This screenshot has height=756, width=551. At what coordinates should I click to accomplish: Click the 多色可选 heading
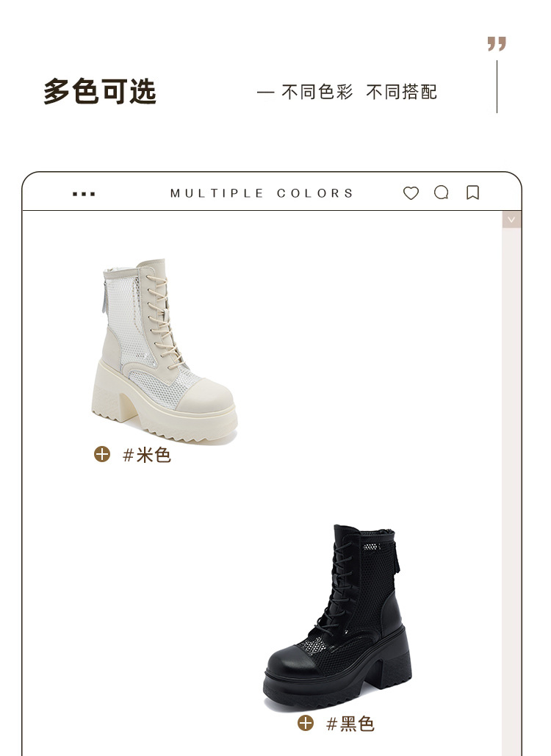(x=100, y=91)
